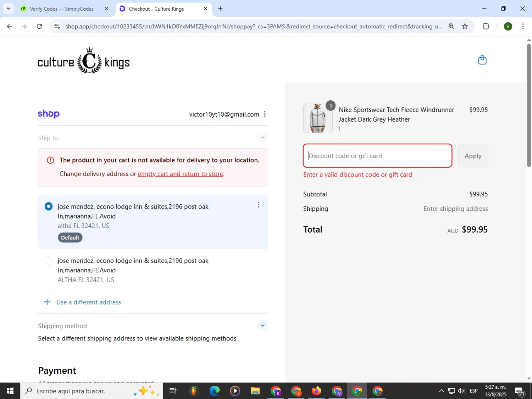
Task: Click the Payment heading
Action: (x=57, y=370)
